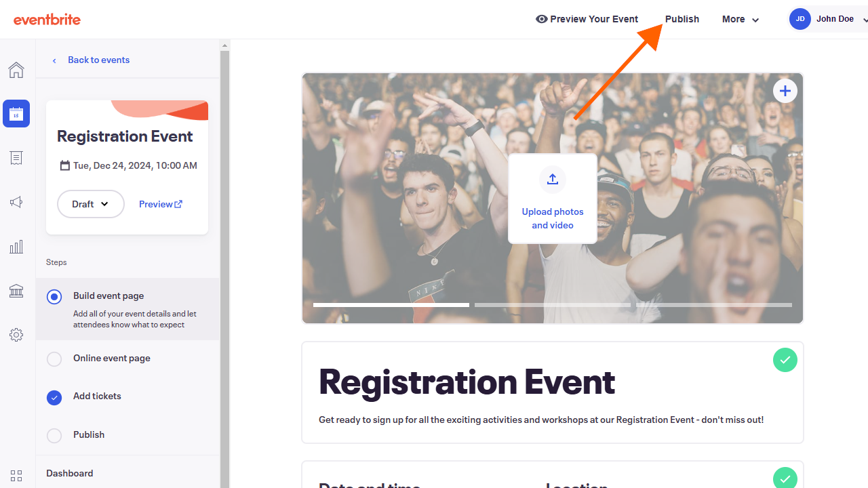Click the blue plus icon on banner
868x488 pixels.
[x=785, y=91]
